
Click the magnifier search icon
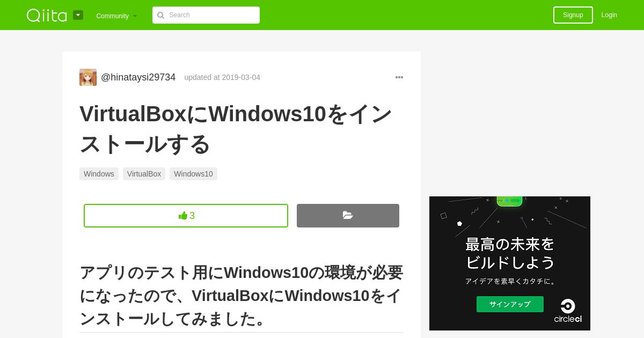[x=160, y=15]
